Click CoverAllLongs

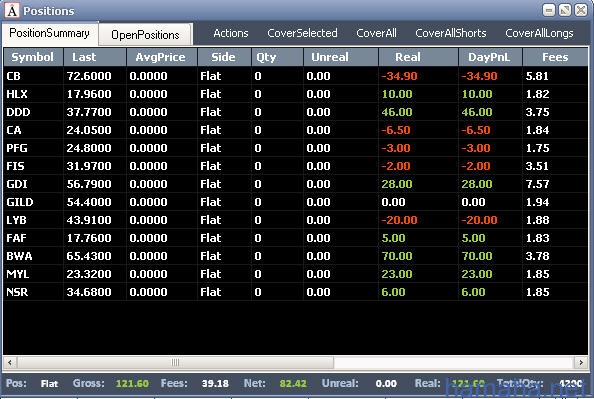tap(539, 33)
